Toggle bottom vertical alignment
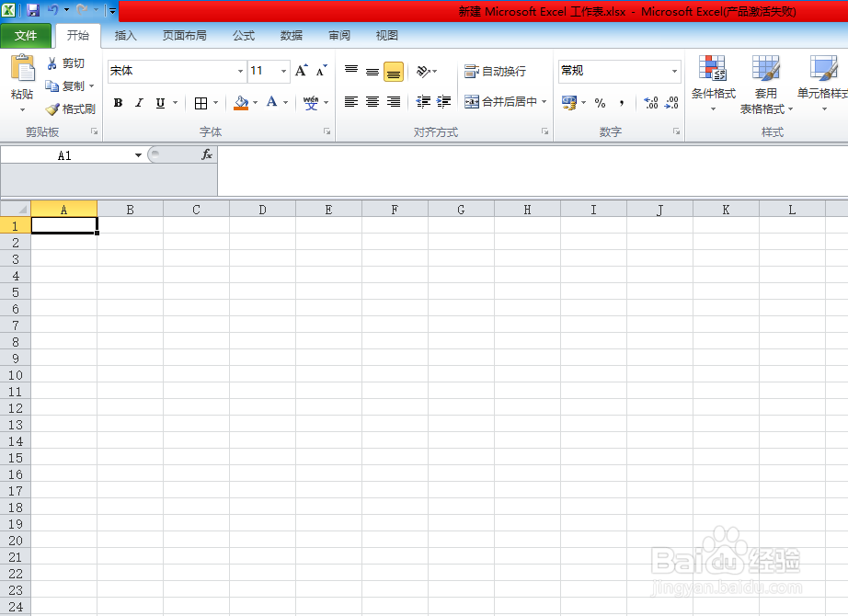The height and width of the screenshot is (616, 848). point(394,72)
